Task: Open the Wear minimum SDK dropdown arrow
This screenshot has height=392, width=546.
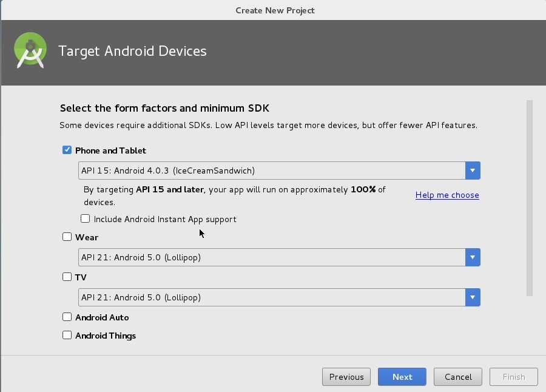Action: click(473, 257)
